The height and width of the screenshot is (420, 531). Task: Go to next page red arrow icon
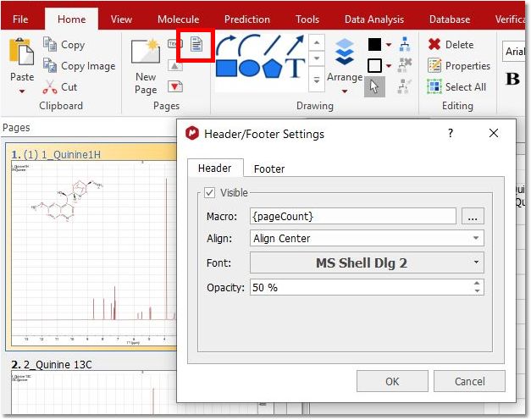coord(175,86)
